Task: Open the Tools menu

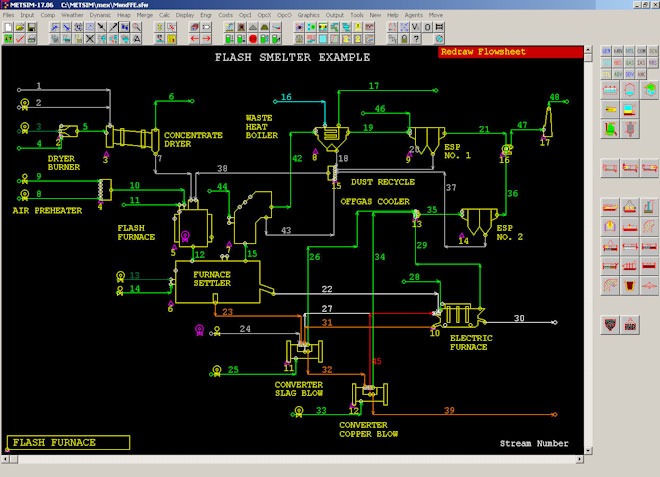Action: 357,15
